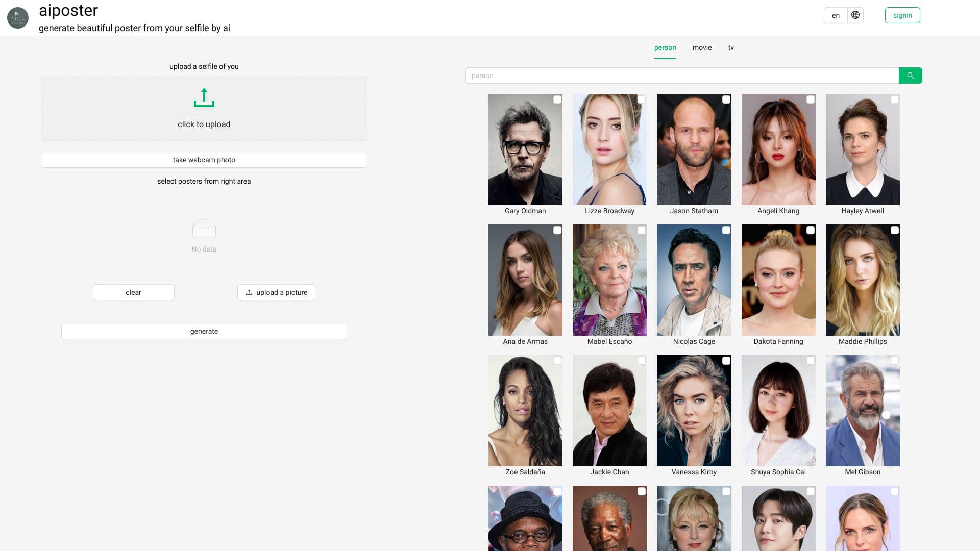Tick the checkbox on Gary Oldman's photo
The width and height of the screenshot is (980, 551).
coord(557,99)
